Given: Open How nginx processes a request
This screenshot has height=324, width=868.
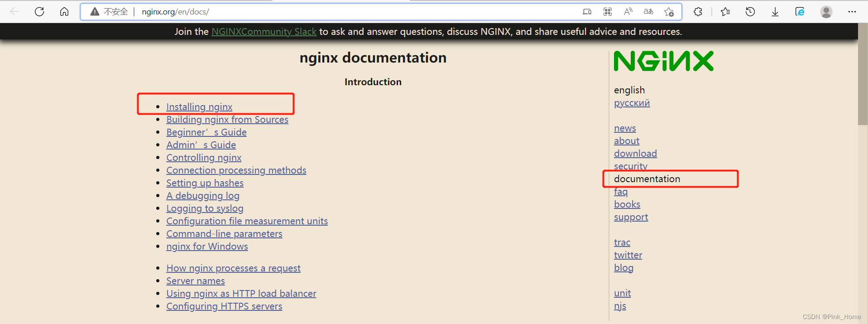Looking at the screenshot, I should pyautogui.click(x=233, y=268).
